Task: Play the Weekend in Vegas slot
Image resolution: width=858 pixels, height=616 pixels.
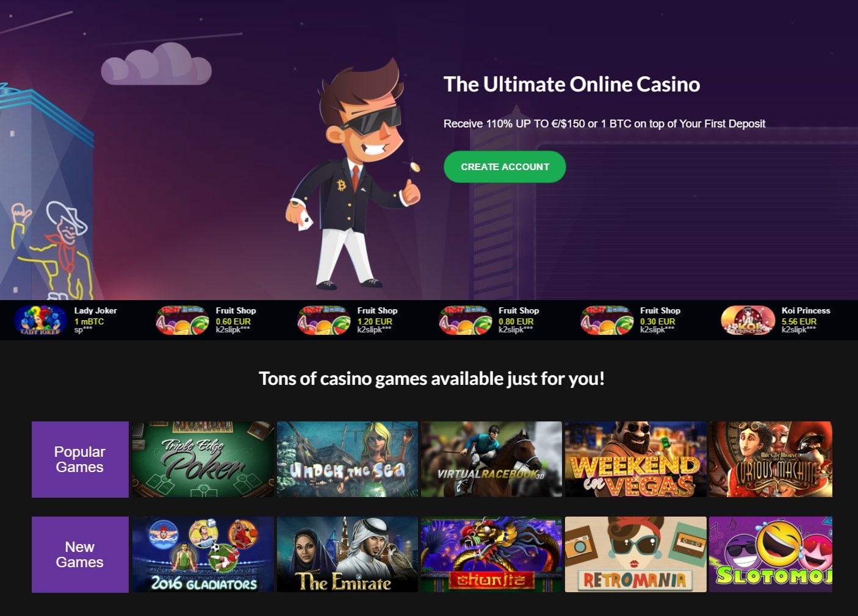Action: (636, 459)
